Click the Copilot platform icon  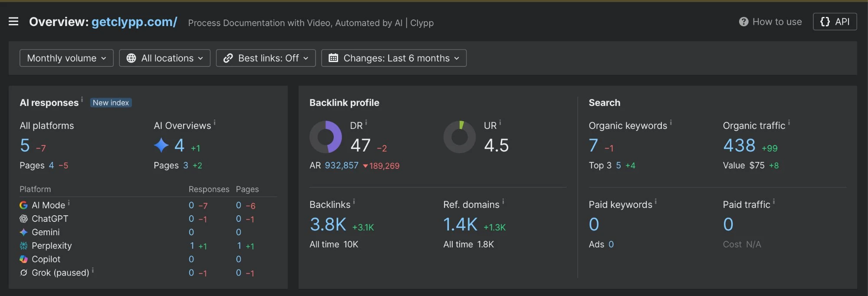pyautogui.click(x=23, y=259)
